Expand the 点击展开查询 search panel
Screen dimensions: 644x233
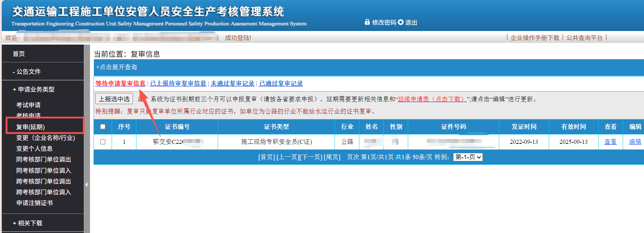[x=117, y=67]
